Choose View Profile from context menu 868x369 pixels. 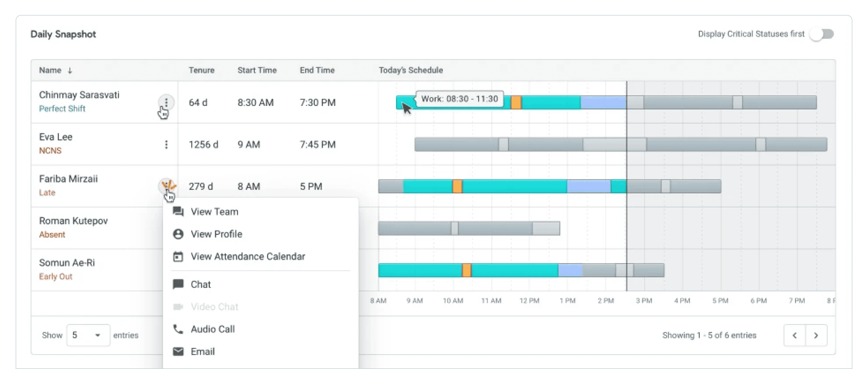click(216, 234)
